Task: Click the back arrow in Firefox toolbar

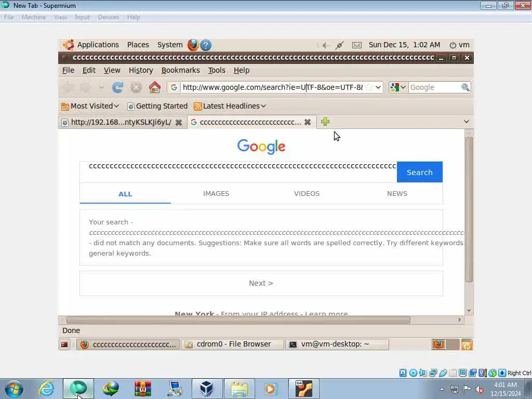Action: point(68,87)
